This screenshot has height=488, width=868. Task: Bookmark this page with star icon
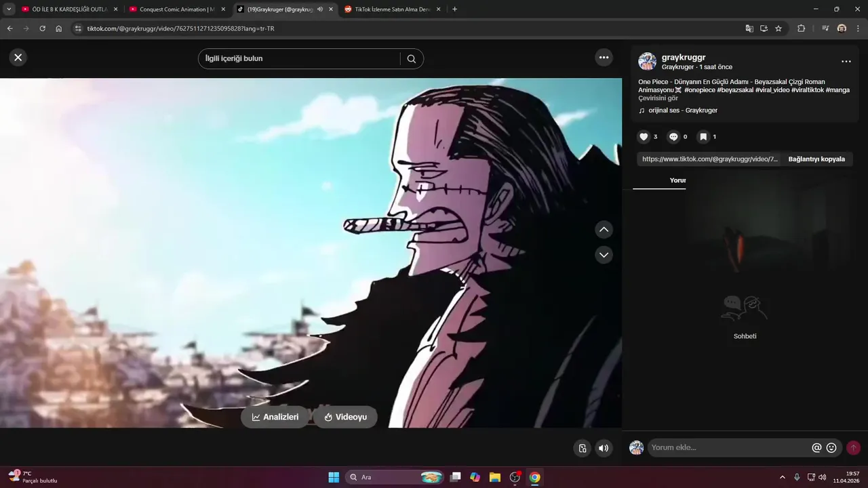pyautogui.click(x=778, y=28)
